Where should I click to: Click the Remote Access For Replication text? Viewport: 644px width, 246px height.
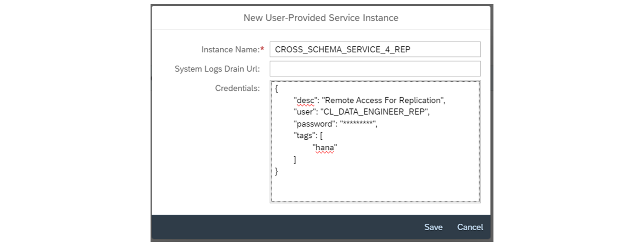(x=382, y=100)
